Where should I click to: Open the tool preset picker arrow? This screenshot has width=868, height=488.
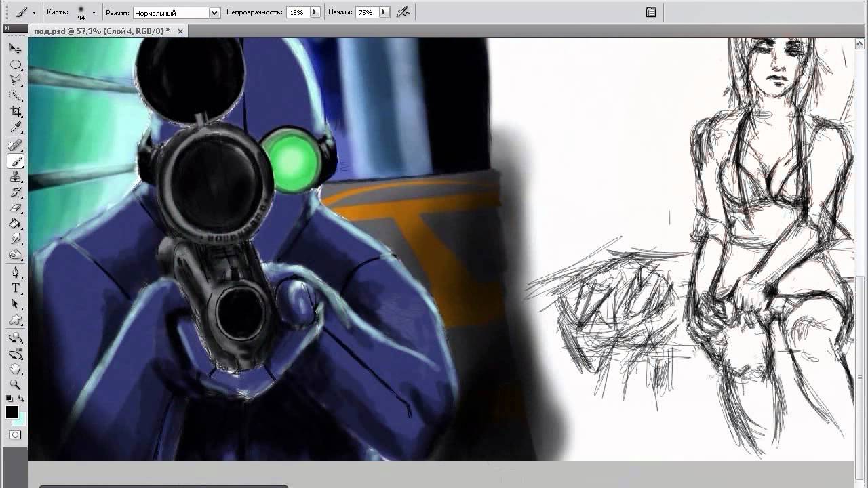pos(34,12)
